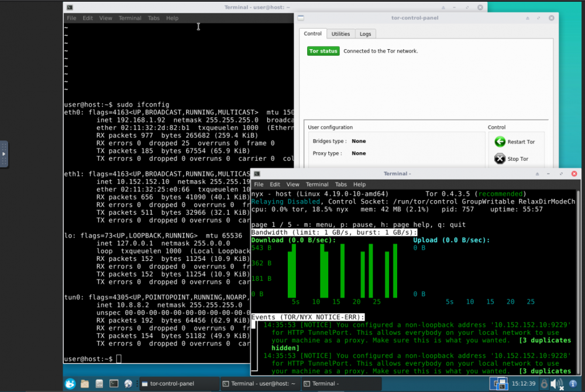The width and height of the screenshot is (585, 392).
Task: Click the blue info tray icon
Action: click(573, 384)
